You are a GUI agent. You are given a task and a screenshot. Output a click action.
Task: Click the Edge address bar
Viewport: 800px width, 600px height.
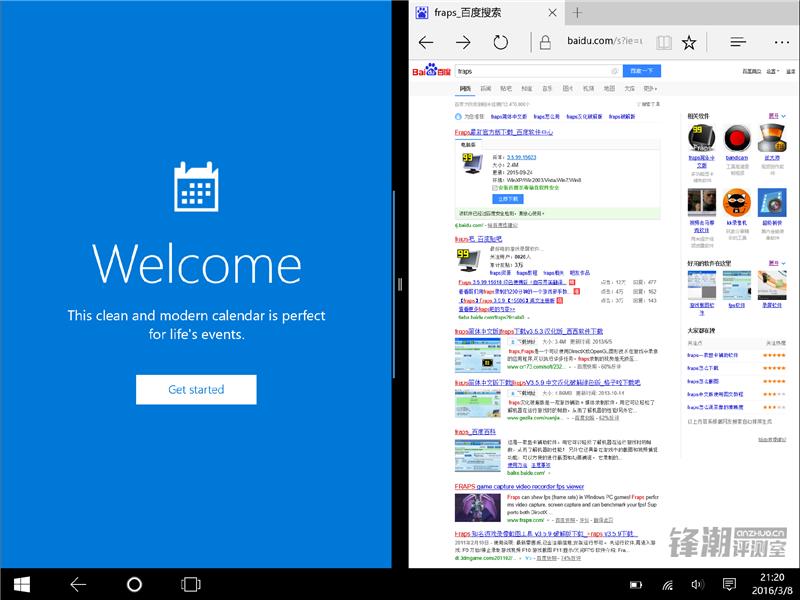[603, 42]
